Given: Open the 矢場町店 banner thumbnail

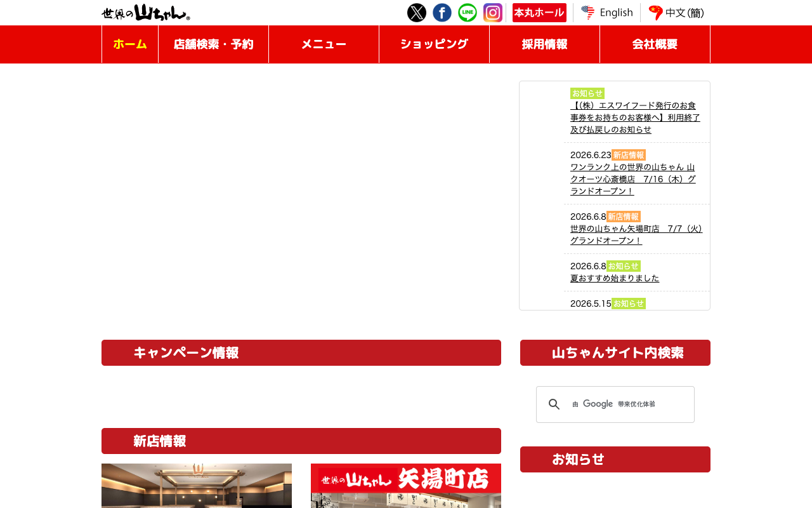Looking at the screenshot, I should tap(406, 486).
